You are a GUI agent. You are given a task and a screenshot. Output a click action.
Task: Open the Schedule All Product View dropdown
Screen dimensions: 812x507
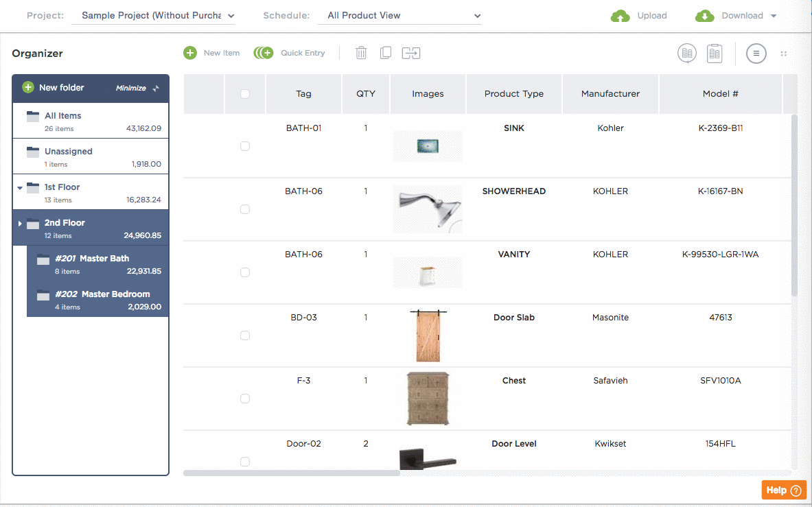click(399, 16)
